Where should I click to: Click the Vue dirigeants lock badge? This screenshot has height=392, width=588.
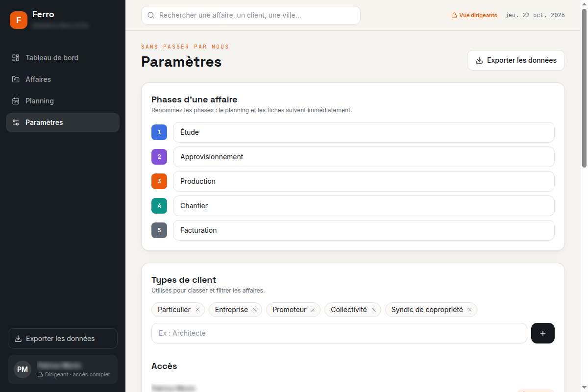coord(474,15)
